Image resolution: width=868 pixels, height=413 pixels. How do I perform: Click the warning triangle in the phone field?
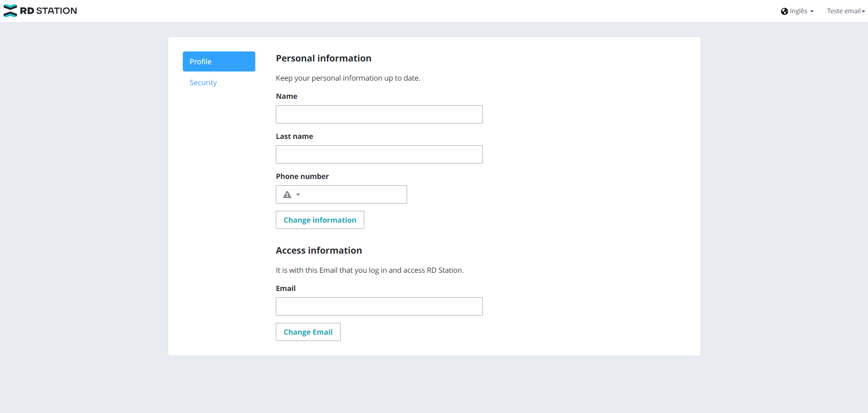287,194
